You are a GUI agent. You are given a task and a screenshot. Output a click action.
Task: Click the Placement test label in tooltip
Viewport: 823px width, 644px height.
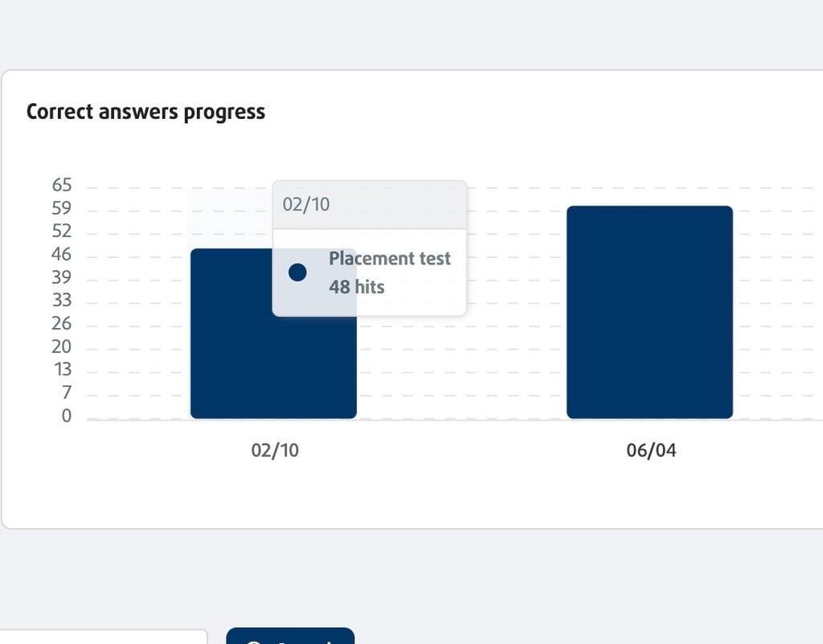390,258
